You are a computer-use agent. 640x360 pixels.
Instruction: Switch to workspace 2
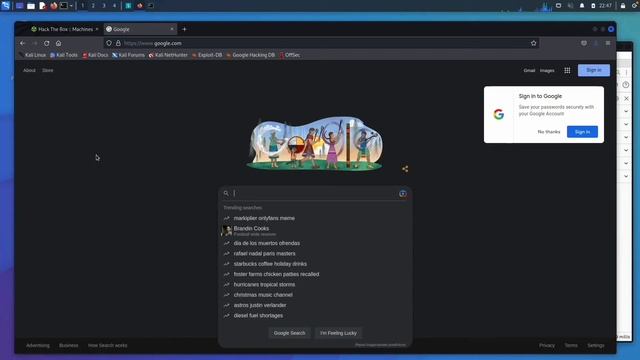(x=93, y=6)
